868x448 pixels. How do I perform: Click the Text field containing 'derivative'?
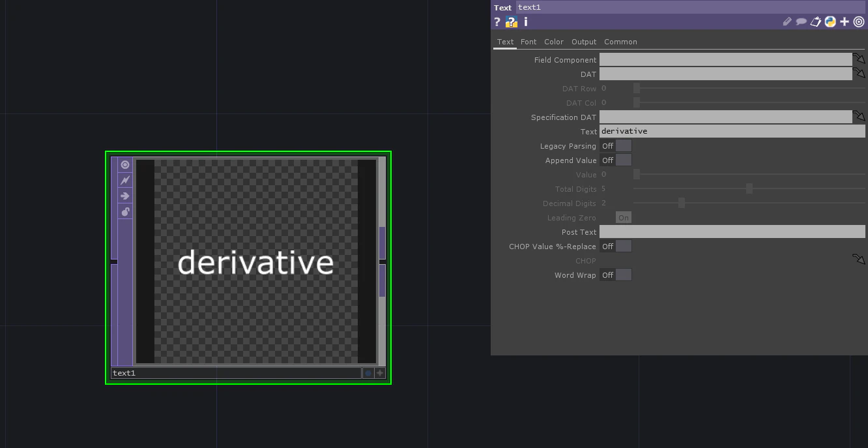point(732,131)
